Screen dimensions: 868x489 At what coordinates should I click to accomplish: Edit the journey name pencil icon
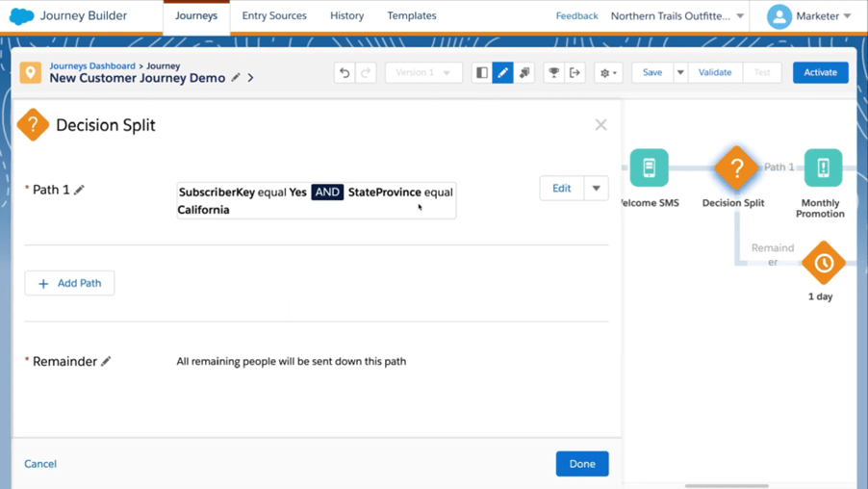[236, 78]
